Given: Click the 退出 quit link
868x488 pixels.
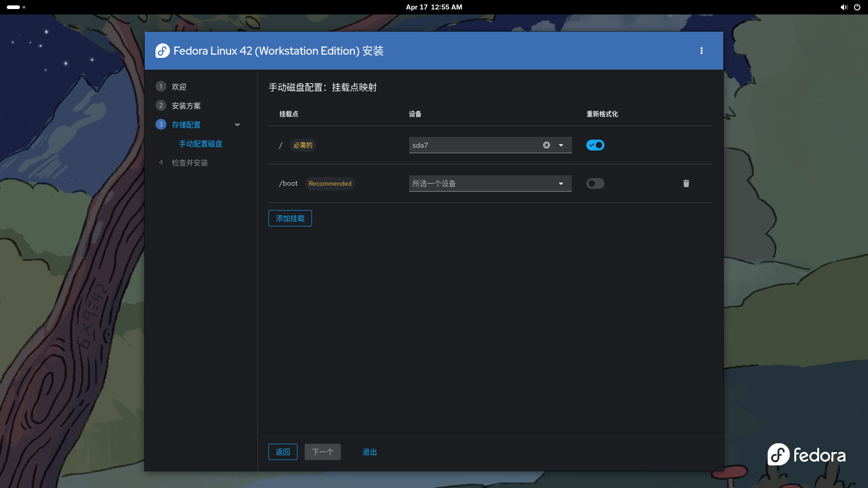Looking at the screenshot, I should point(369,452).
